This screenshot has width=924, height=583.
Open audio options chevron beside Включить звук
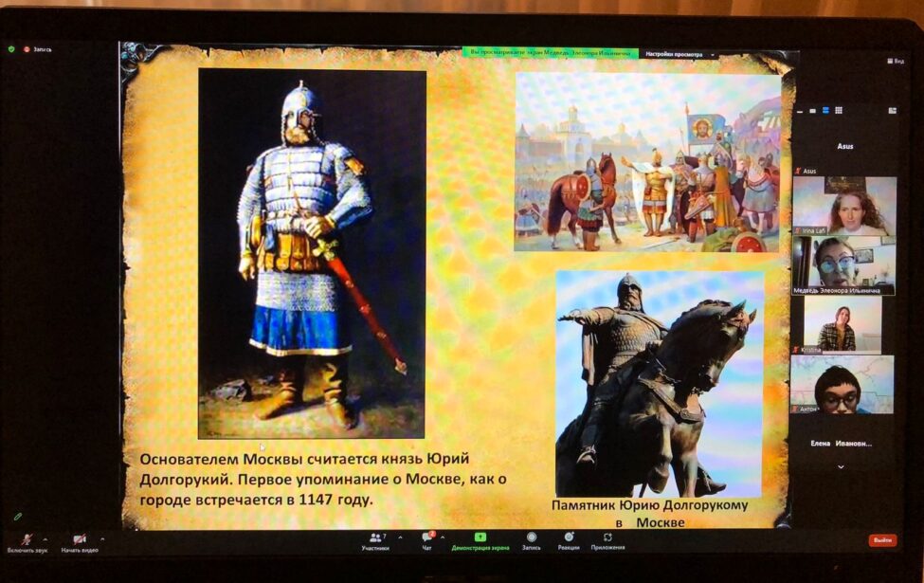point(45,538)
